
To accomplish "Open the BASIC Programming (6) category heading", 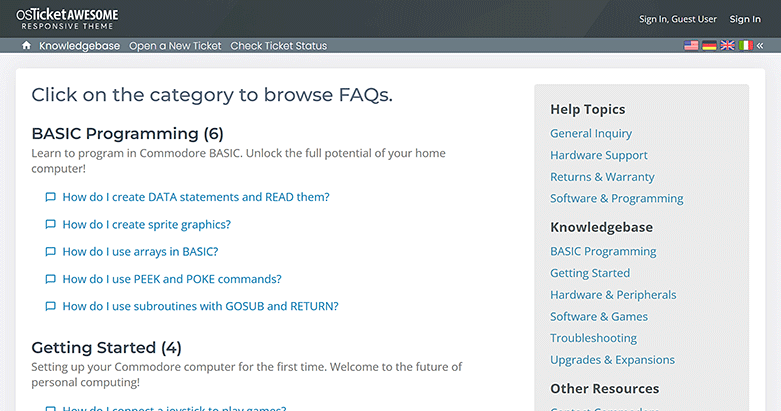I will 127,133.
